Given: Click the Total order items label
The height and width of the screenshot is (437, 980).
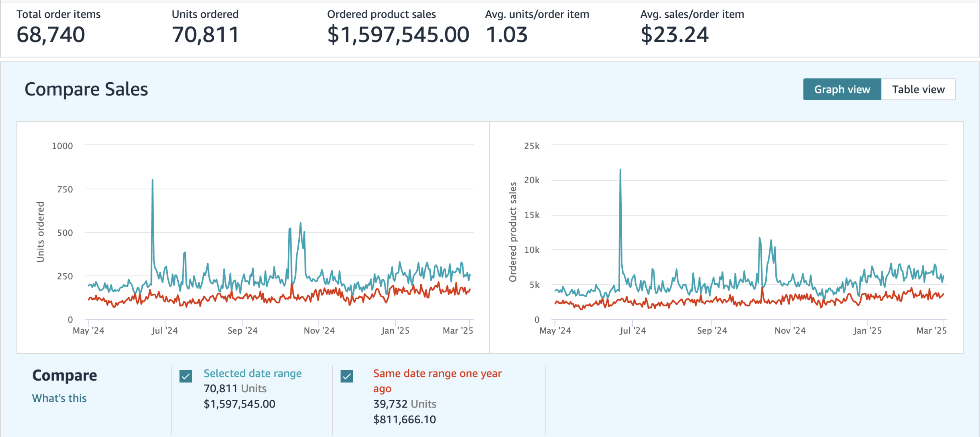Looking at the screenshot, I should point(58,14).
